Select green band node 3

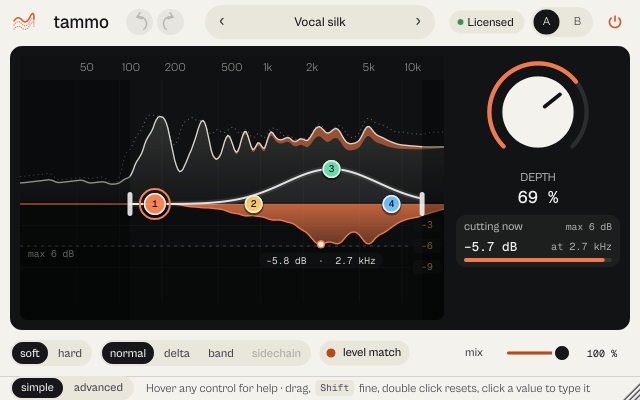[x=331, y=169]
